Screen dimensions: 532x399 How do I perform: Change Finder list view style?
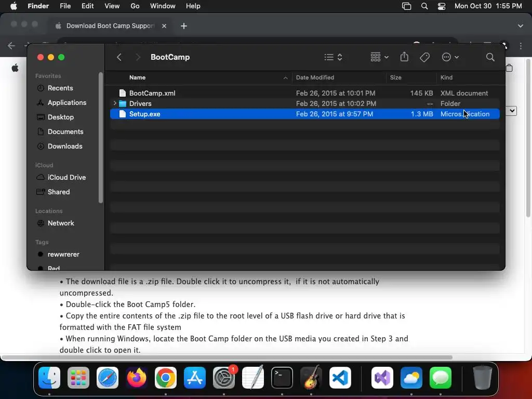coord(333,57)
